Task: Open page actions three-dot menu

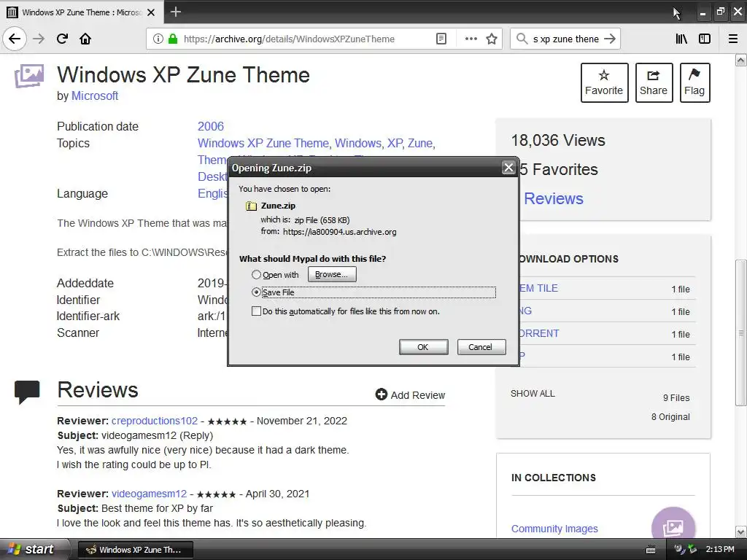Action: [x=471, y=39]
